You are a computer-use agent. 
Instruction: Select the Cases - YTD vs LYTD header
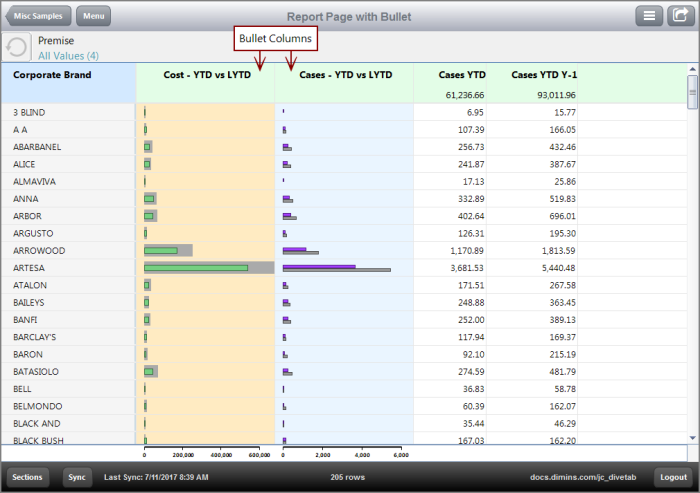345,75
